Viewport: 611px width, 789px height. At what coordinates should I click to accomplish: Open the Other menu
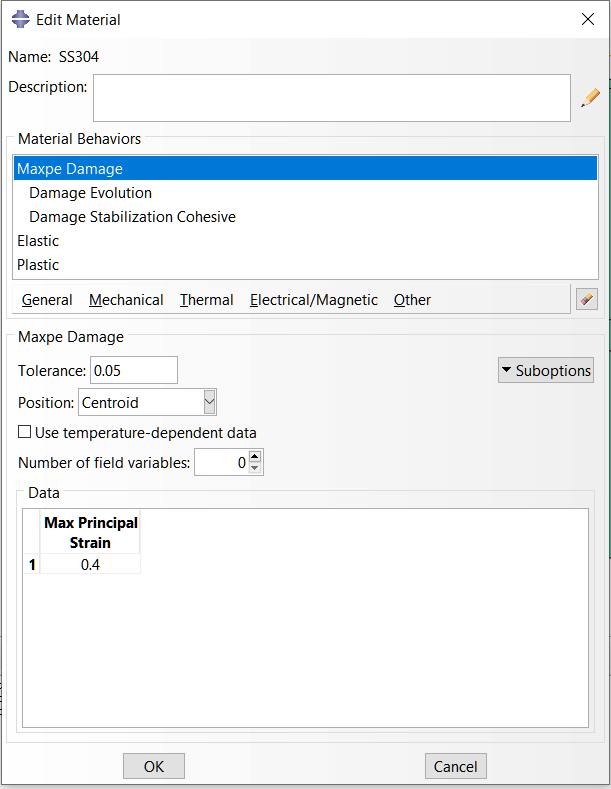coord(412,300)
